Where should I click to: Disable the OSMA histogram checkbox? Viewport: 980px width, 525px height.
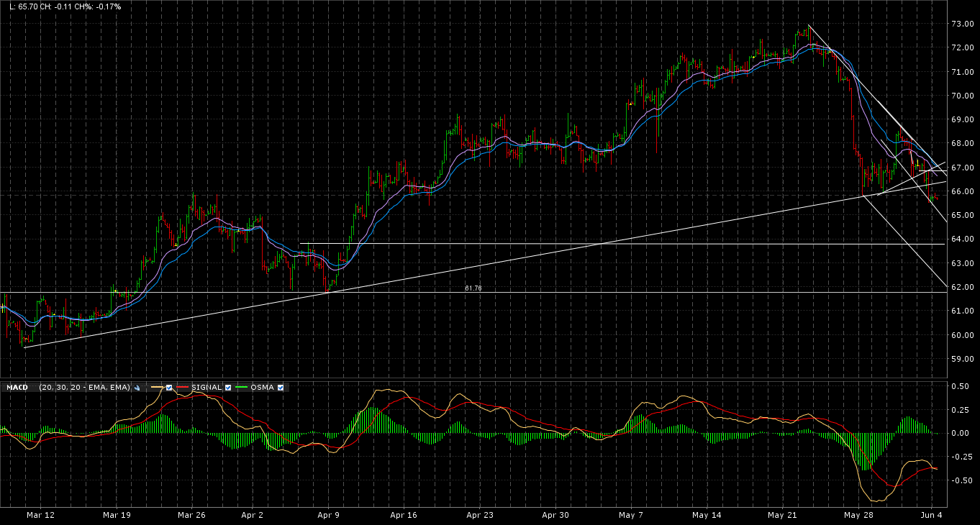point(281,388)
